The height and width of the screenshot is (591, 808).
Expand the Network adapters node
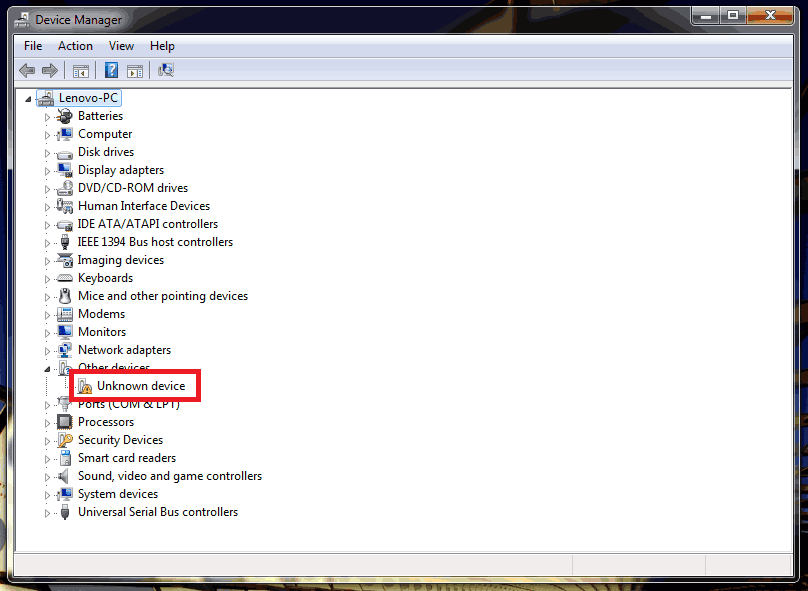(x=47, y=351)
